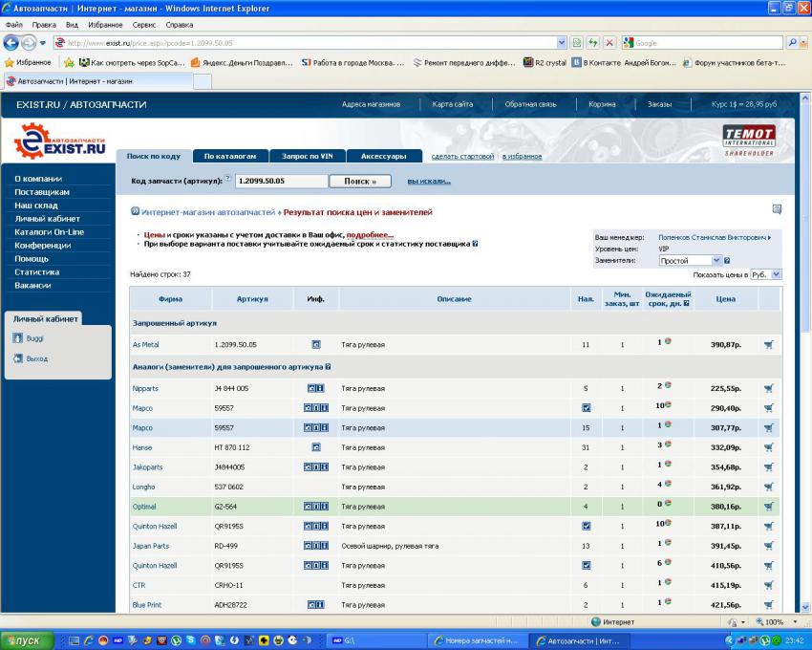Click the browser Refresh button
The width and height of the screenshot is (812, 650).
(x=592, y=43)
